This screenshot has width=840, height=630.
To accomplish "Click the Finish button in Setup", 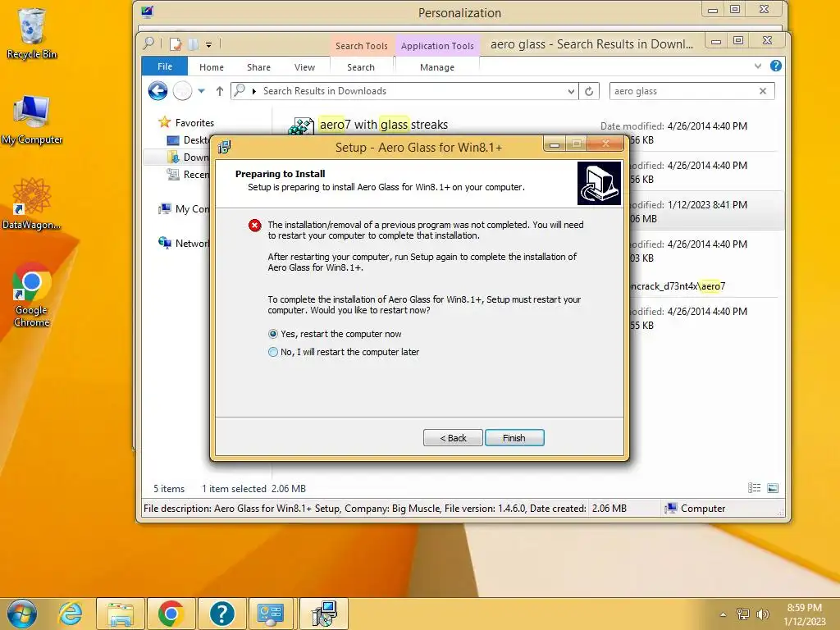I will click(514, 438).
